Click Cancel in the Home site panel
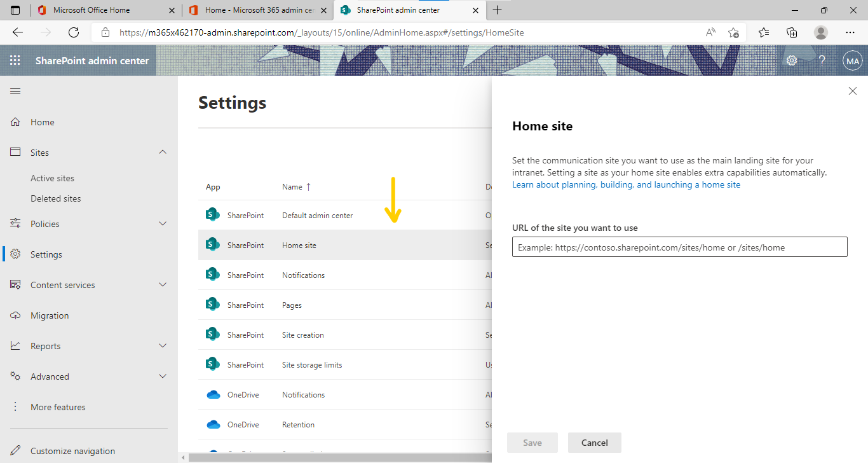 (594, 443)
